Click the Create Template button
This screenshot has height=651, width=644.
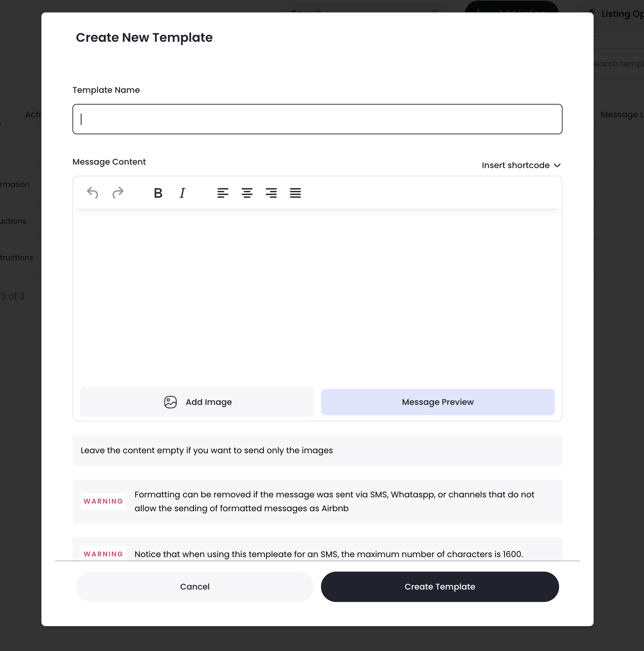pos(440,587)
